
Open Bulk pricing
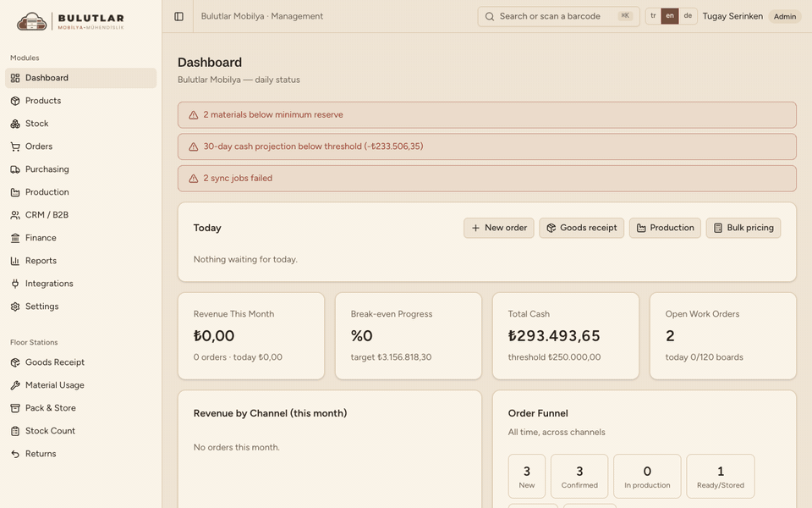click(743, 228)
